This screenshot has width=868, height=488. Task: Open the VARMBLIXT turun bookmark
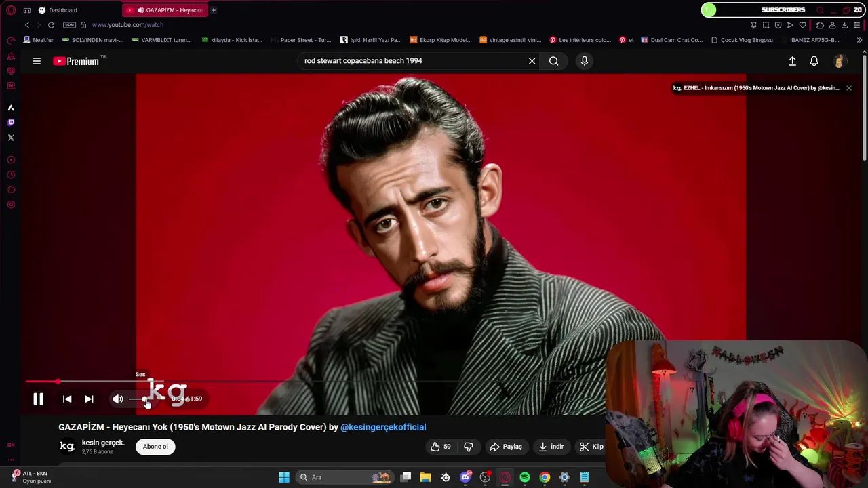[x=161, y=40]
